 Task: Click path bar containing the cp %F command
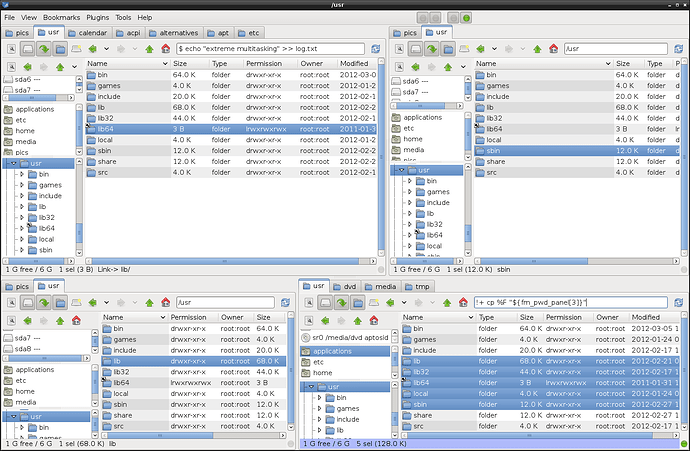pos(571,303)
